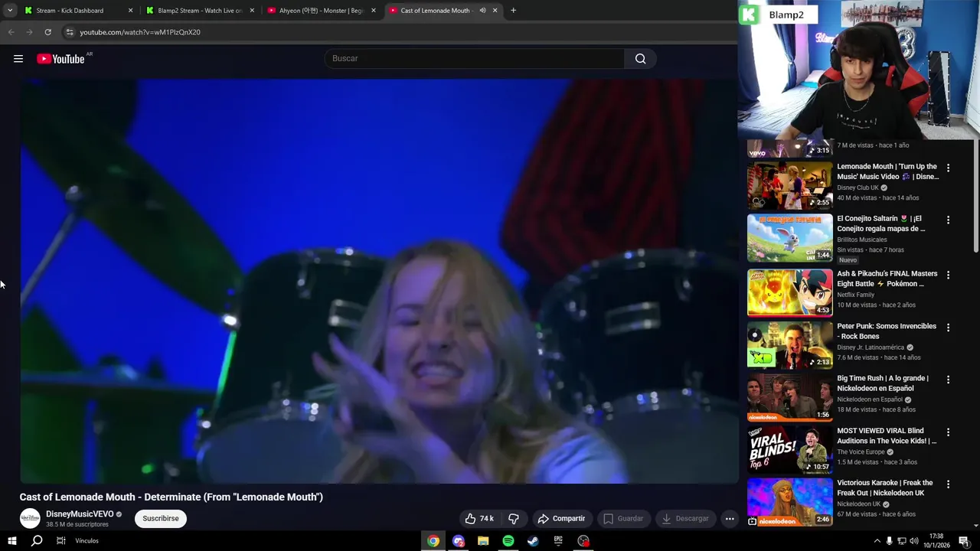Open the DisneyMusicVEVO channel avatar
The height and width of the screenshot is (551, 980).
(30, 518)
